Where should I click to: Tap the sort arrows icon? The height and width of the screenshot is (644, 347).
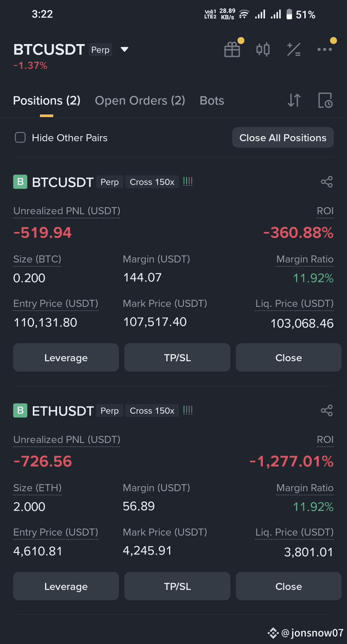[294, 101]
